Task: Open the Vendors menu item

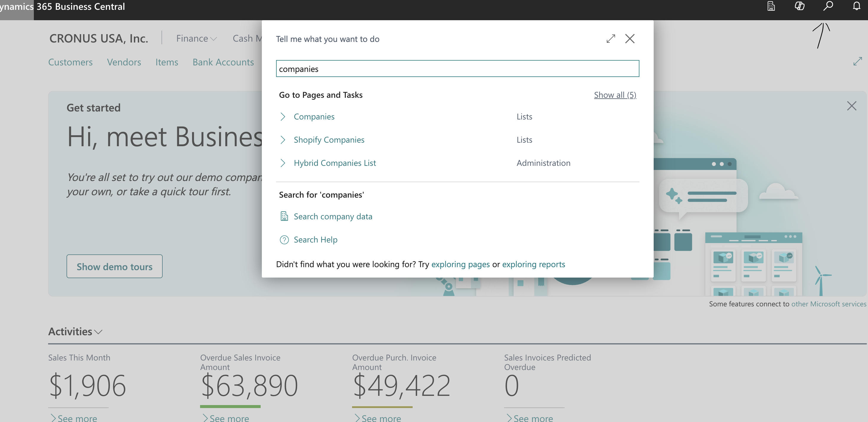Action: point(124,62)
